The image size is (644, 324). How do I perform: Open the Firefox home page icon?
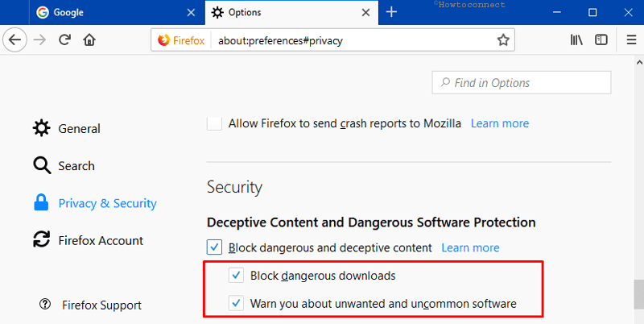(89, 39)
